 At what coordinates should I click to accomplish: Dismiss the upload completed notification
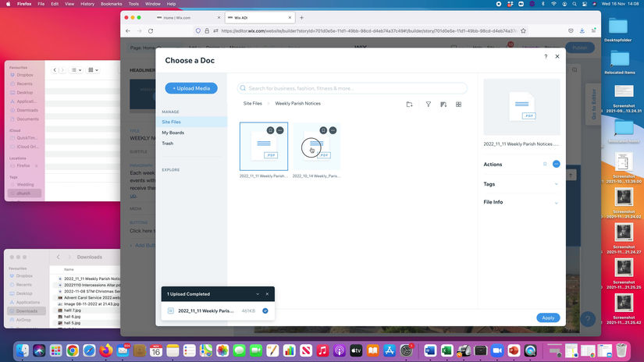coord(267,294)
